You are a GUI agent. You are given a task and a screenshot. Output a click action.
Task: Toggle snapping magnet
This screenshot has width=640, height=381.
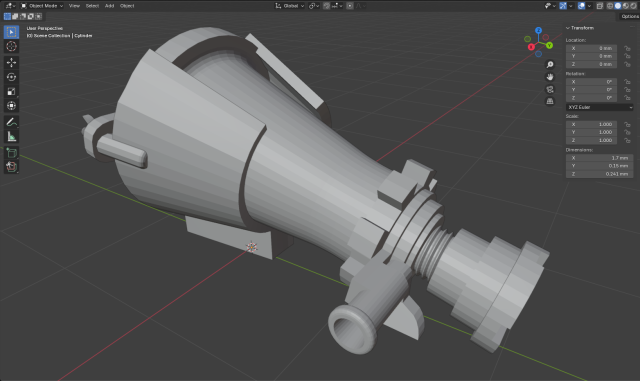pos(327,6)
